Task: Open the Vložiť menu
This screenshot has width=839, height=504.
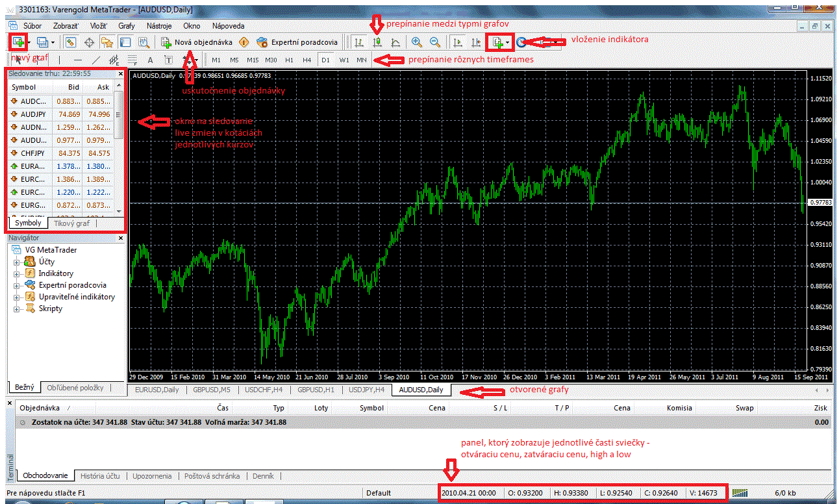Action: click(99, 26)
